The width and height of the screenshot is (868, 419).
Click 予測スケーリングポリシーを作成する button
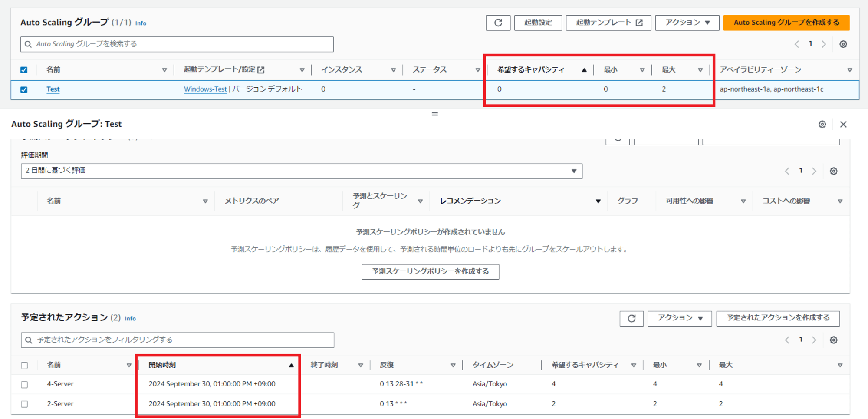click(430, 272)
